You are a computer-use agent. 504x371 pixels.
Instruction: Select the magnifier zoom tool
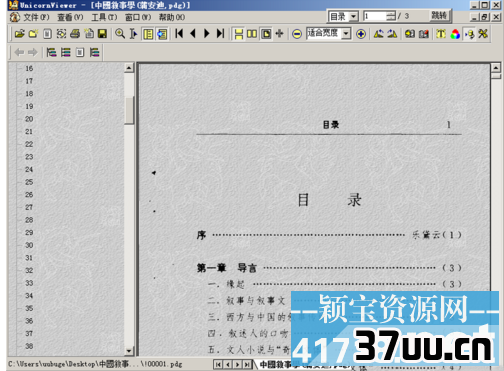(120, 34)
